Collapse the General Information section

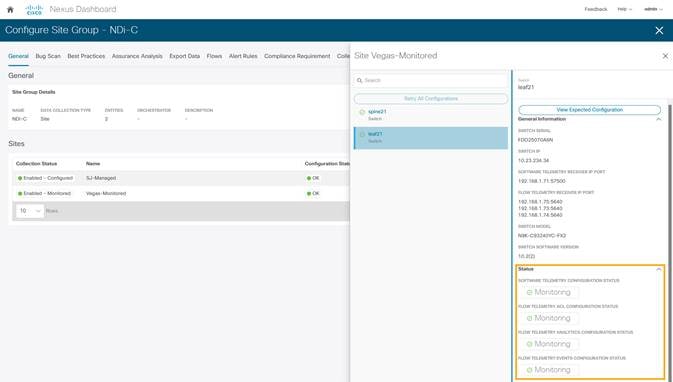click(658, 119)
